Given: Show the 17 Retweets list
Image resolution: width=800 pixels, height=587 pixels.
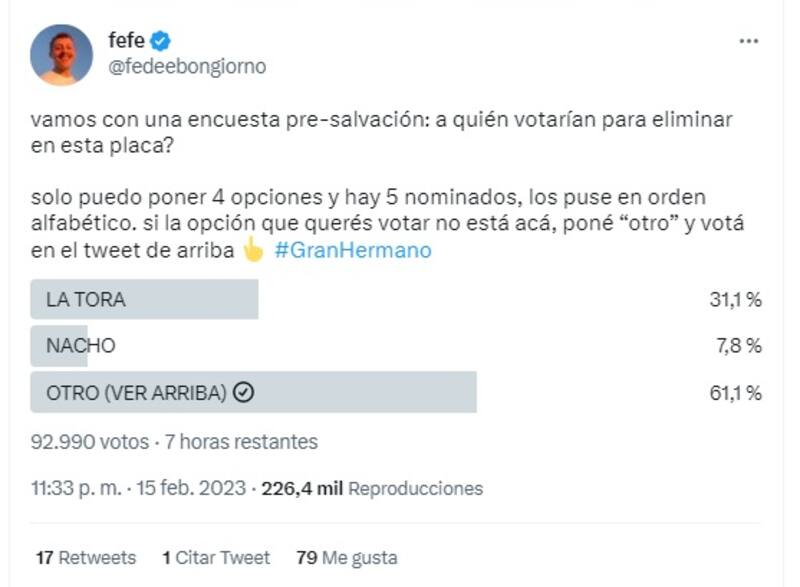Looking at the screenshot, I should 86,557.
